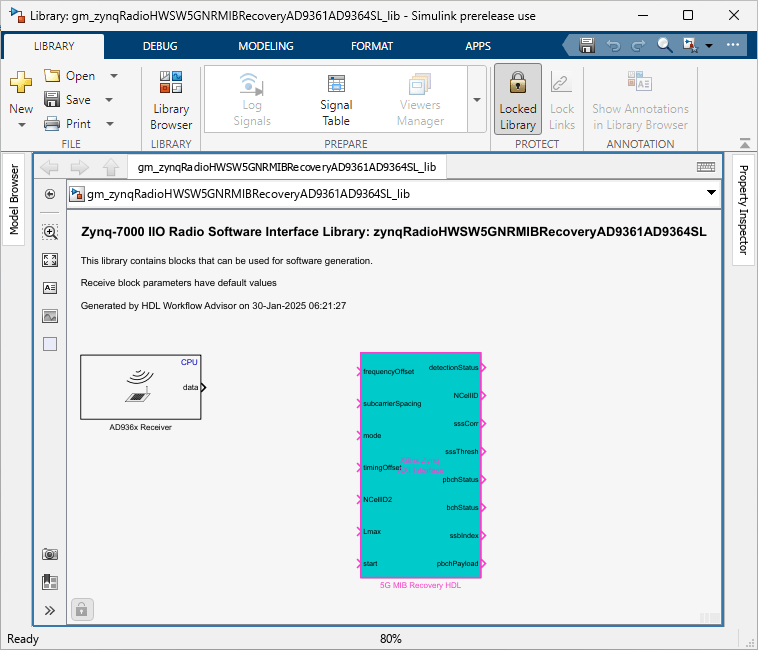Switch to the FORMAT tab
The image size is (758, 650).
pyautogui.click(x=372, y=46)
